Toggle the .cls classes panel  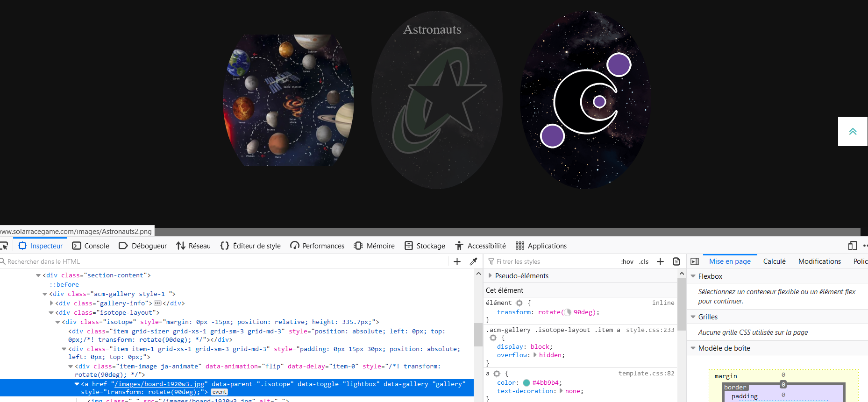coord(644,261)
